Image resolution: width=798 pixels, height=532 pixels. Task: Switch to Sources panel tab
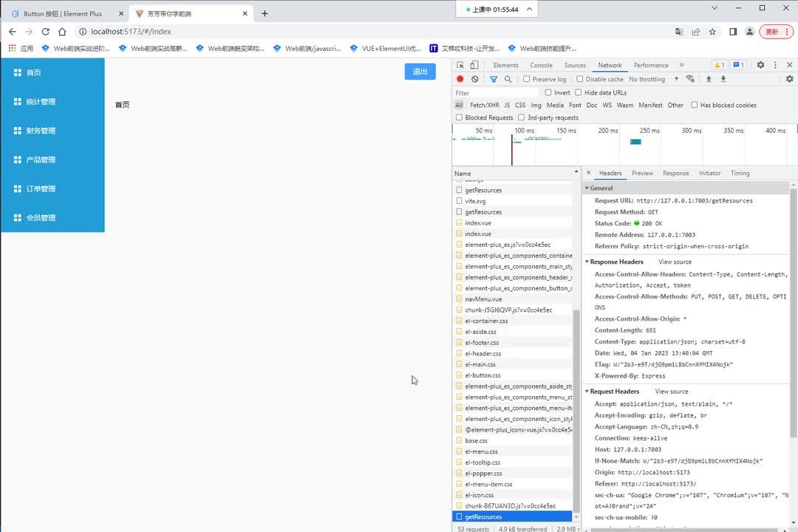(575, 65)
